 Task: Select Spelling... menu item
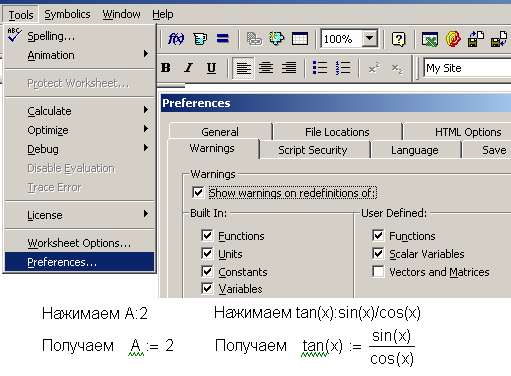click(80, 36)
